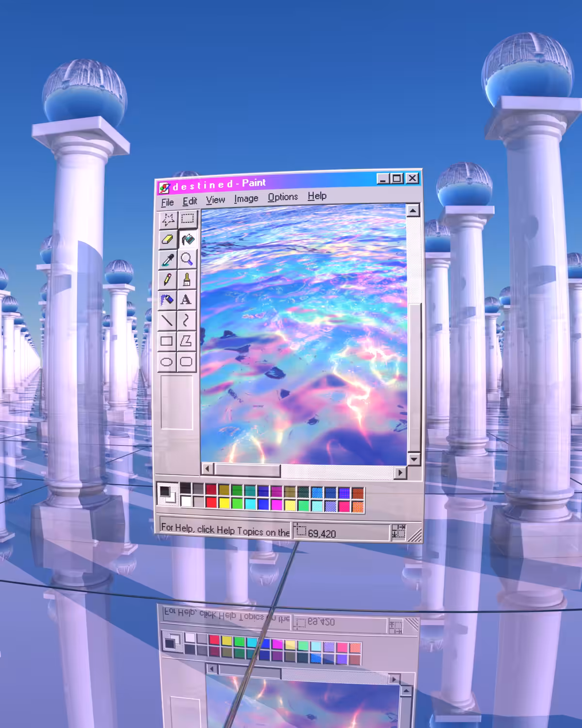This screenshot has width=582, height=728.
Task: Open the File menu
Action: tap(167, 202)
